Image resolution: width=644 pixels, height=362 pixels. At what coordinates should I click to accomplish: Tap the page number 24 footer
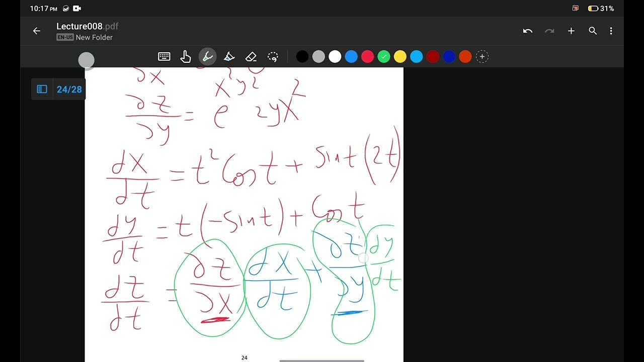tap(244, 357)
